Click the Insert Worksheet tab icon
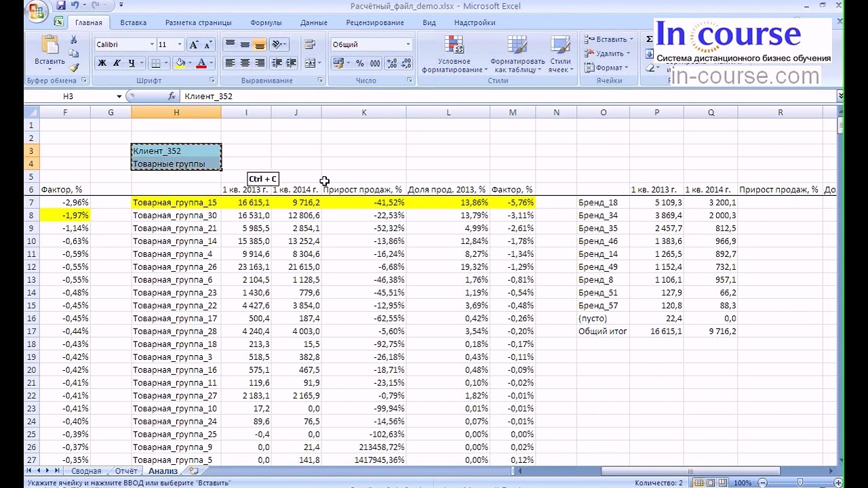 [194, 470]
